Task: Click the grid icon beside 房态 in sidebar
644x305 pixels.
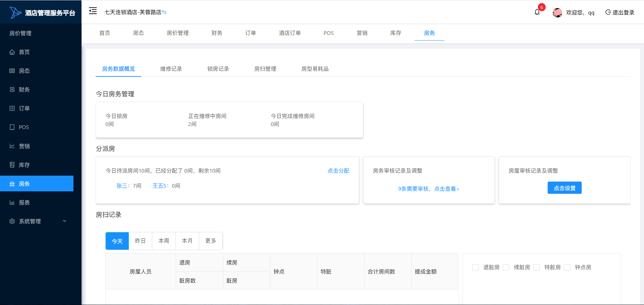Action: pyautogui.click(x=12, y=71)
